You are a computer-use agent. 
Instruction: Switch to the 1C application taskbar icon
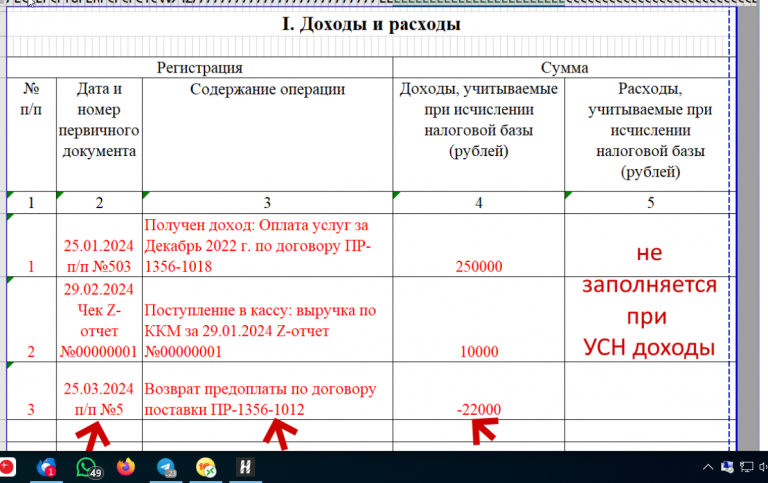(206, 467)
